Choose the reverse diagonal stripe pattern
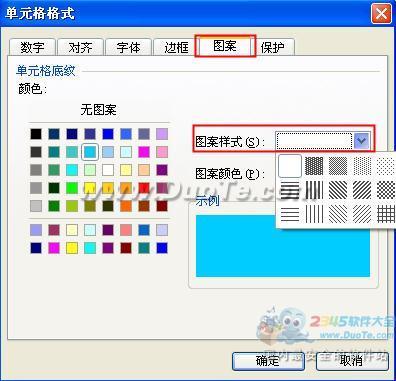This screenshot has height=381, width=396. (338, 190)
